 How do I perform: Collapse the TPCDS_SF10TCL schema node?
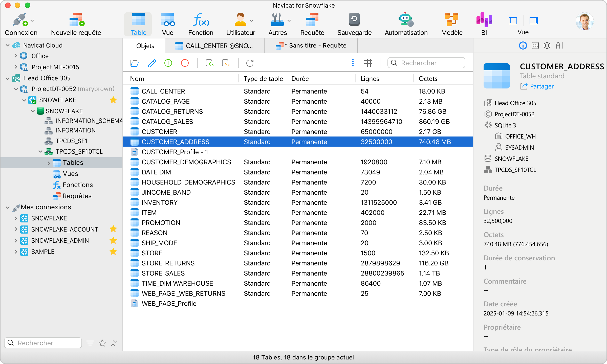[x=40, y=151]
